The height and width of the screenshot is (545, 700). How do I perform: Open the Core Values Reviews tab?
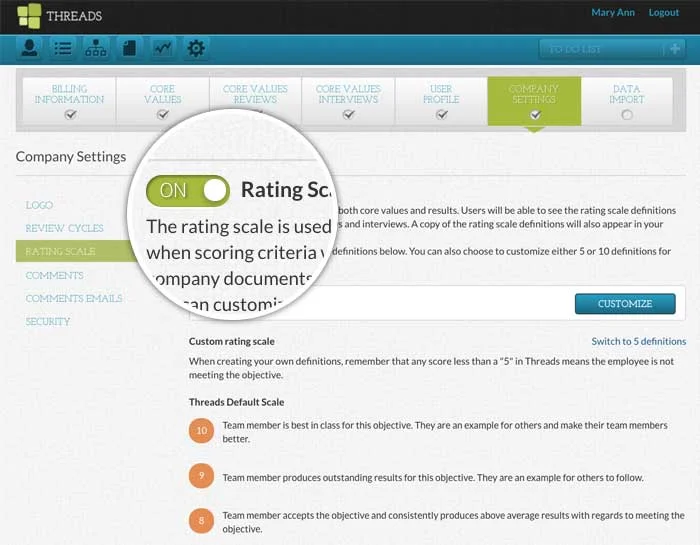tap(255, 95)
